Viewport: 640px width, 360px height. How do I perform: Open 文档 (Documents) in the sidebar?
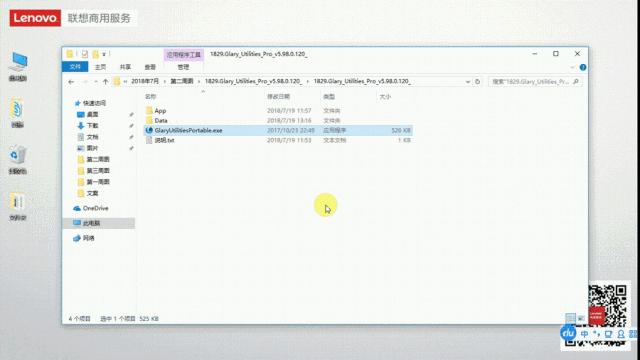point(93,137)
